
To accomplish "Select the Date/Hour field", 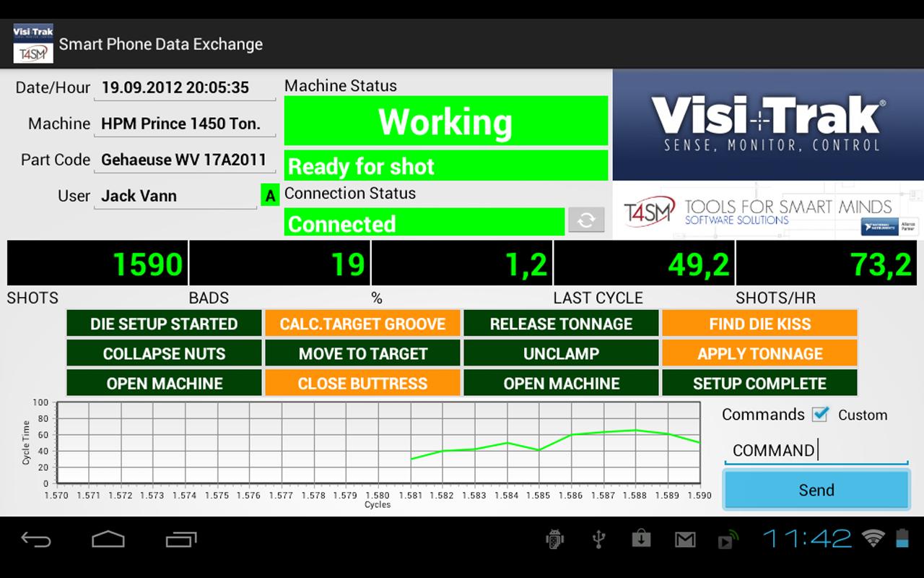I will (185, 88).
